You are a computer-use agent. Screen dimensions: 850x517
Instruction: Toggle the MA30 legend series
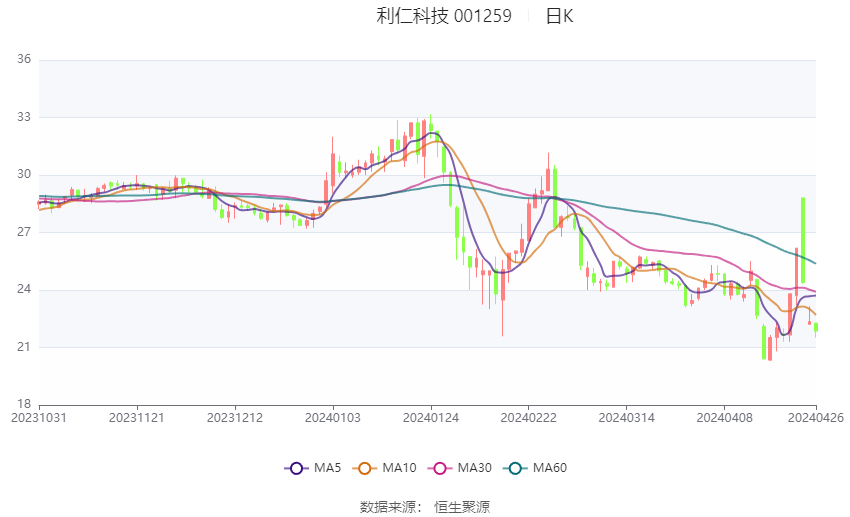click(x=460, y=468)
